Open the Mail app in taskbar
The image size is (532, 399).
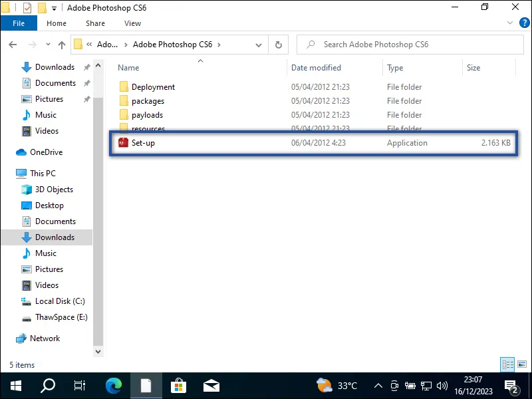coord(211,385)
